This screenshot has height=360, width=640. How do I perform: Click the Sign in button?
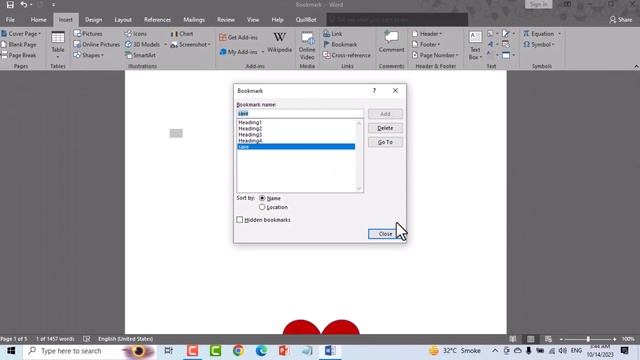click(538, 4)
